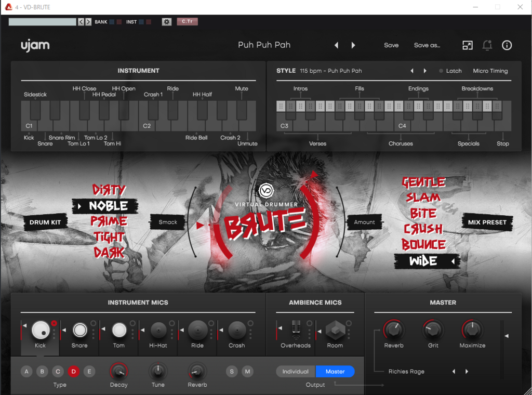Set output to Master
The height and width of the screenshot is (395, 532).
pos(335,372)
